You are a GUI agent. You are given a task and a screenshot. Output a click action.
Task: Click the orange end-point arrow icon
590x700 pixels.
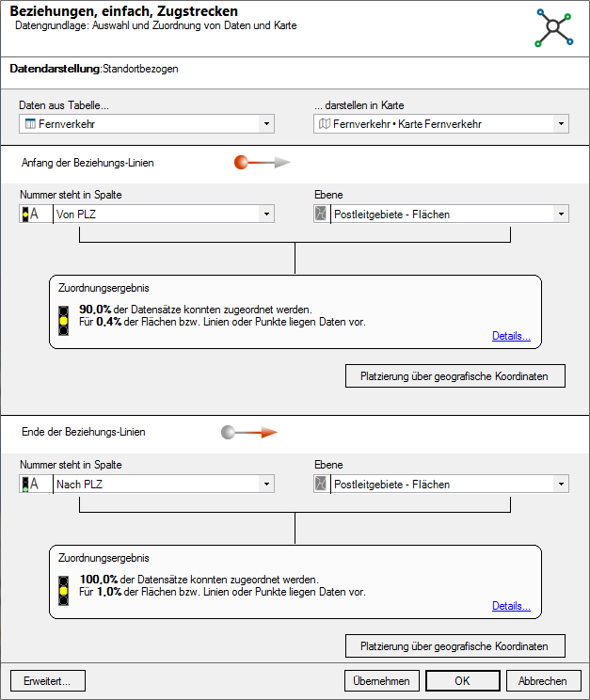249,432
